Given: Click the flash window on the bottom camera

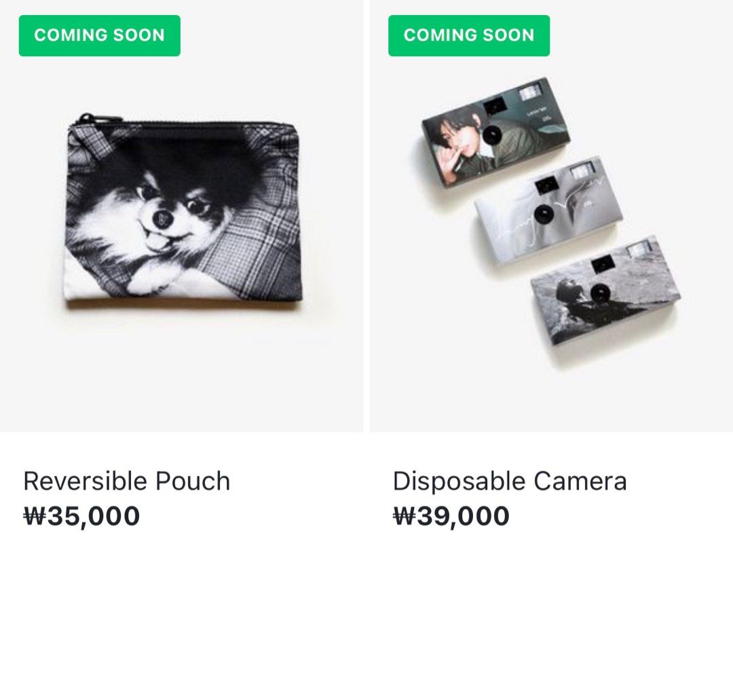Looking at the screenshot, I should point(641,250).
